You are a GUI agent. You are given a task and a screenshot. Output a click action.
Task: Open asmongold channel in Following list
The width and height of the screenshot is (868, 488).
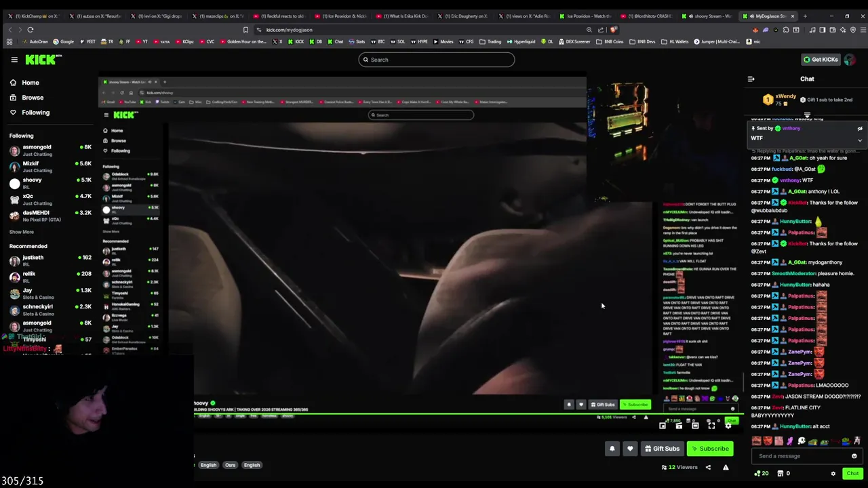(50, 150)
